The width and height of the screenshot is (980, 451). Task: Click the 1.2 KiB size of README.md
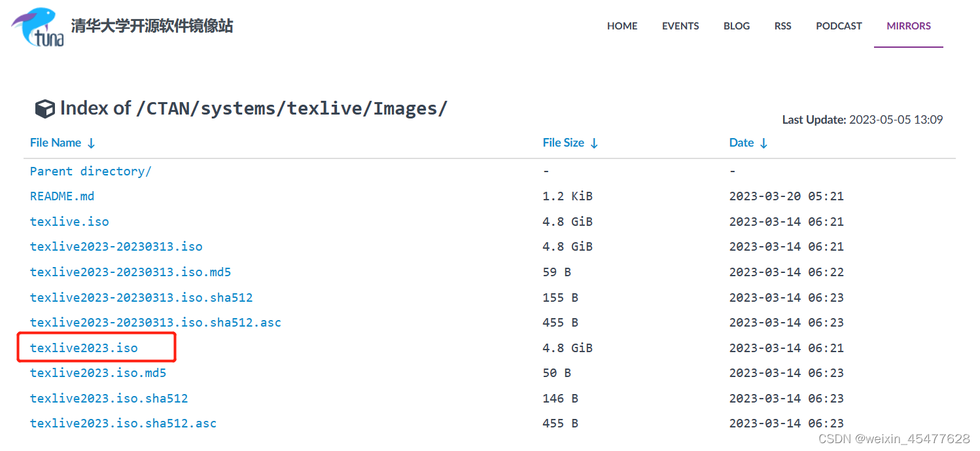568,196
